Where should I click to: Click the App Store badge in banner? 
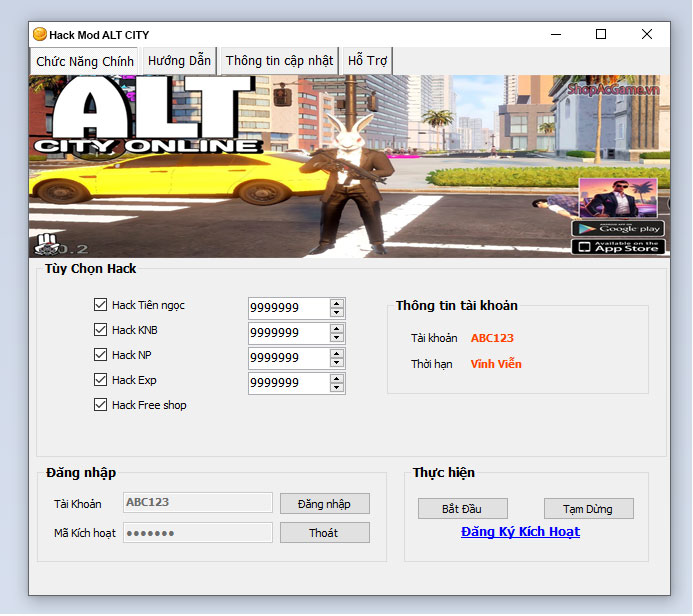pos(618,247)
